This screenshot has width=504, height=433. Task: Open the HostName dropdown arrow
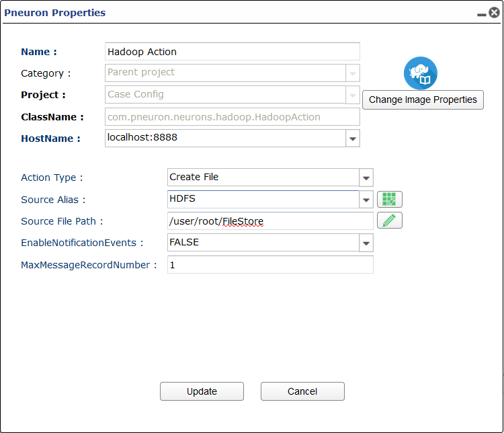click(x=353, y=139)
